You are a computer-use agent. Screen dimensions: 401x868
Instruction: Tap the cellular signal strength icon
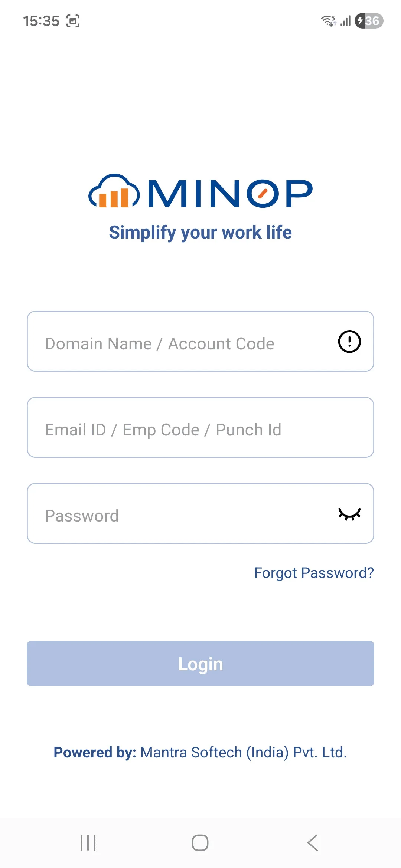click(x=346, y=21)
